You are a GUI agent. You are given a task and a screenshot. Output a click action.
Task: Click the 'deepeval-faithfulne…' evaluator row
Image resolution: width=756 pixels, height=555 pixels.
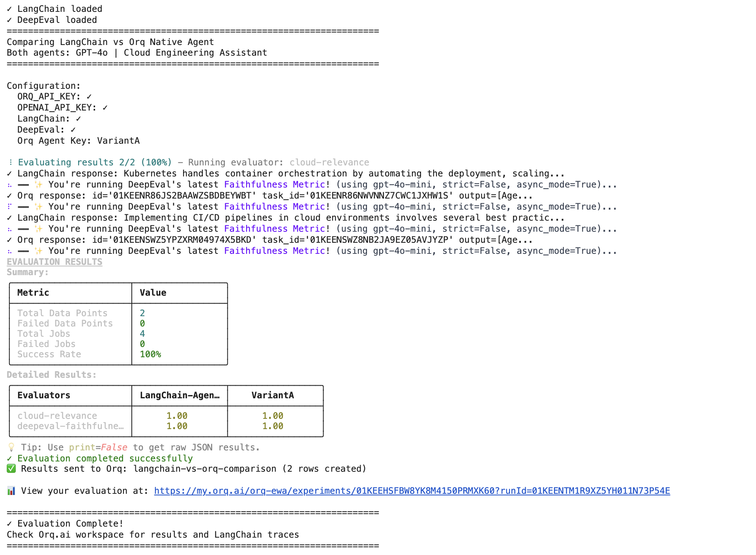(71, 426)
